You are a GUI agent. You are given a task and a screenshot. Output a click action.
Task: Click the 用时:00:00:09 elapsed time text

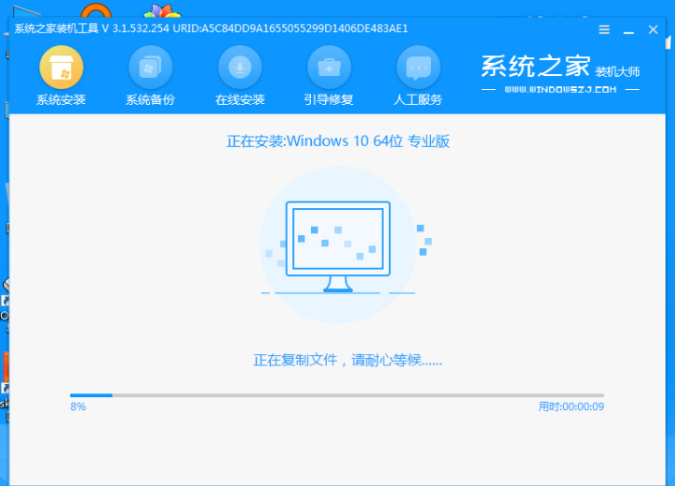click(571, 407)
